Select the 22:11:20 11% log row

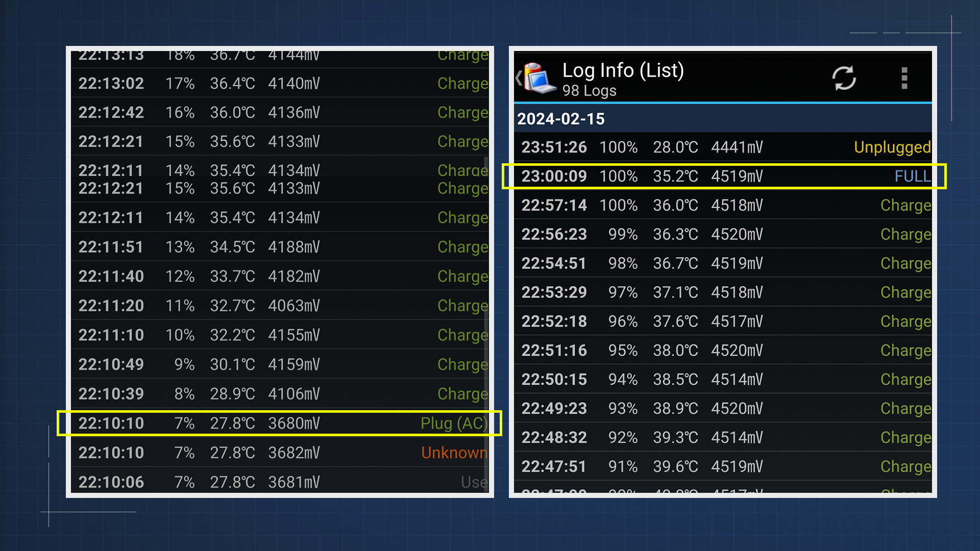(280, 306)
